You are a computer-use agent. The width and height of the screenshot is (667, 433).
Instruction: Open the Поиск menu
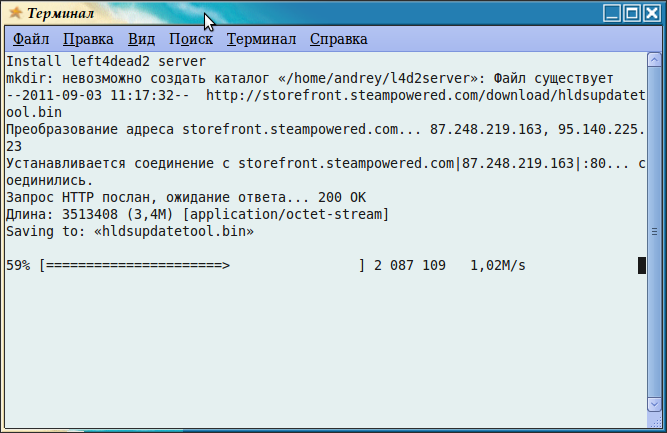191,39
